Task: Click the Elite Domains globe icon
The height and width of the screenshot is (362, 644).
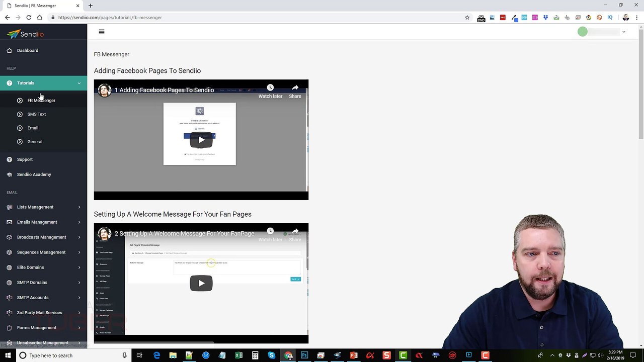Action: pyautogui.click(x=10, y=267)
